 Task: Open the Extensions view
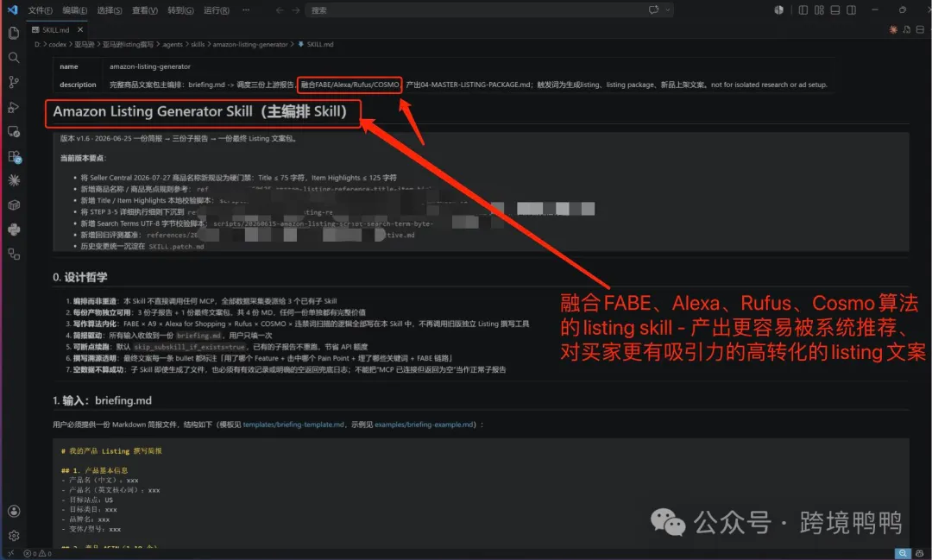click(14, 156)
